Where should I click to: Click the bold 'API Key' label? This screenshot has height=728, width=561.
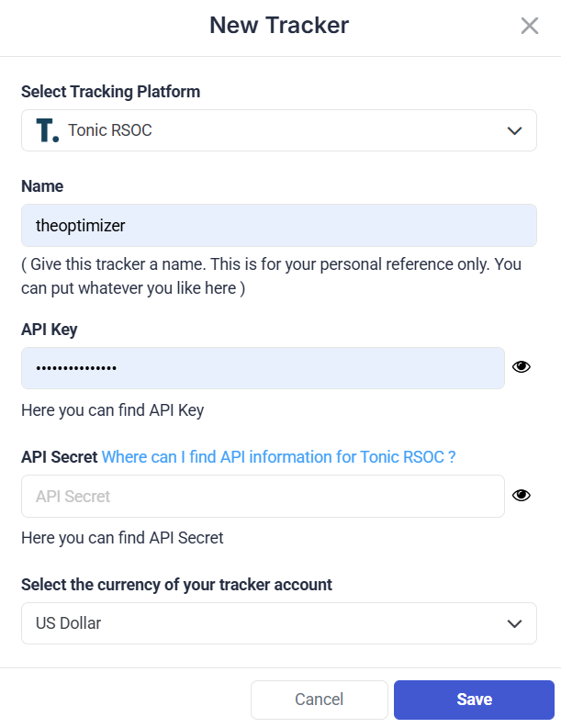point(50,330)
